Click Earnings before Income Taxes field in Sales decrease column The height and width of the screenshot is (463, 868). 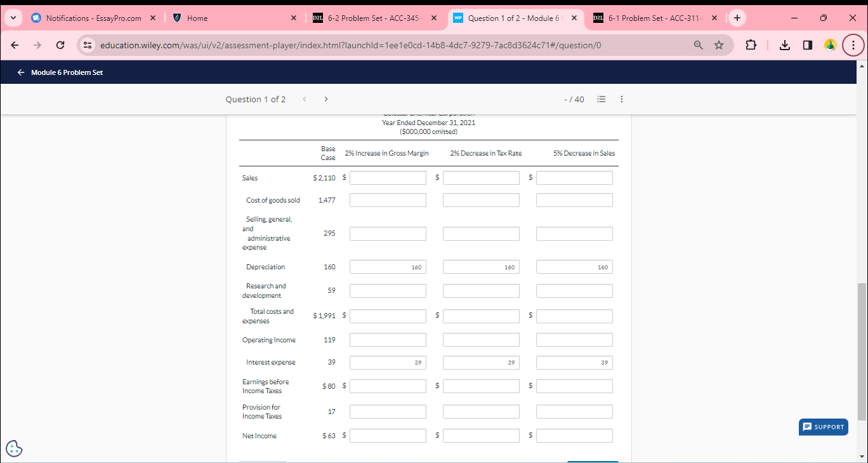(x=574, y=386)
